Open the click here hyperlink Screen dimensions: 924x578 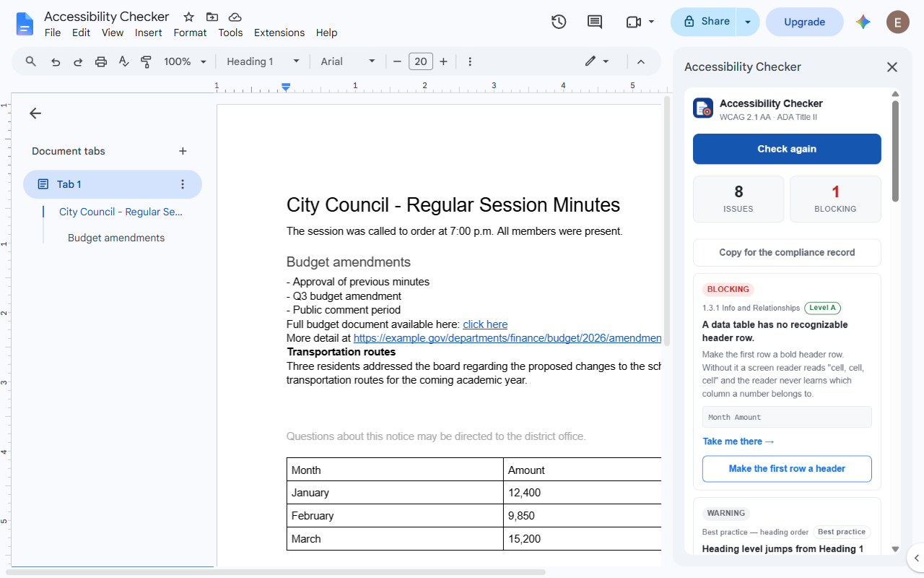pyautogui.click(x=485, y=324)
